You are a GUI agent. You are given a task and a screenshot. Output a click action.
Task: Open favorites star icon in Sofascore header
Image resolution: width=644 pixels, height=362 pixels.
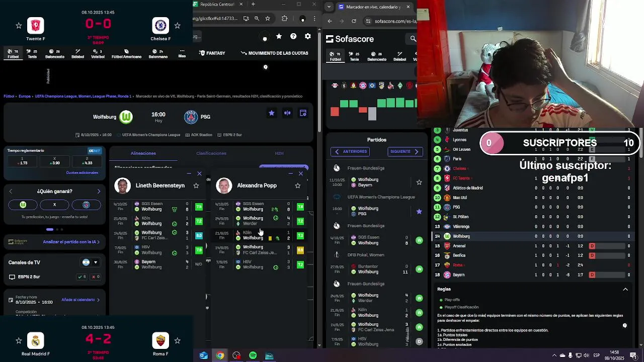279,36
